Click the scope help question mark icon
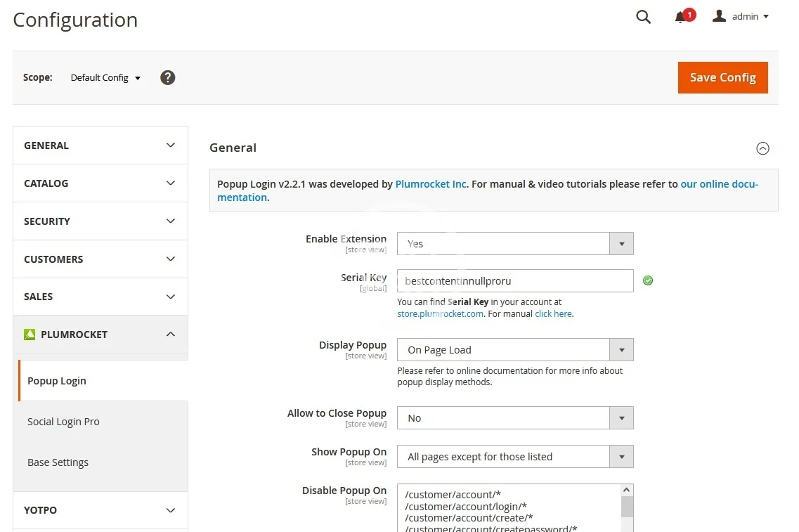Viewport: 799px width, 532px height. (167, 77)
